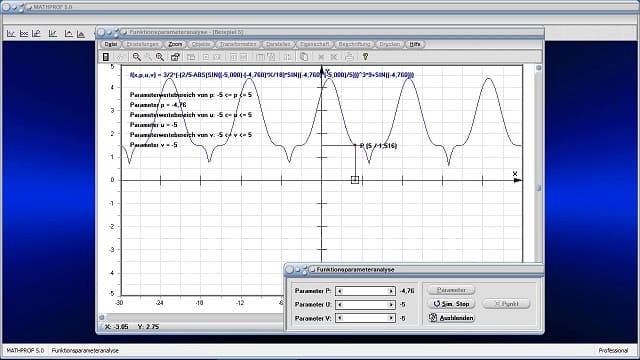
Task: Increase Parameter U with the right arrow
Action: click(x=391, y=304)
